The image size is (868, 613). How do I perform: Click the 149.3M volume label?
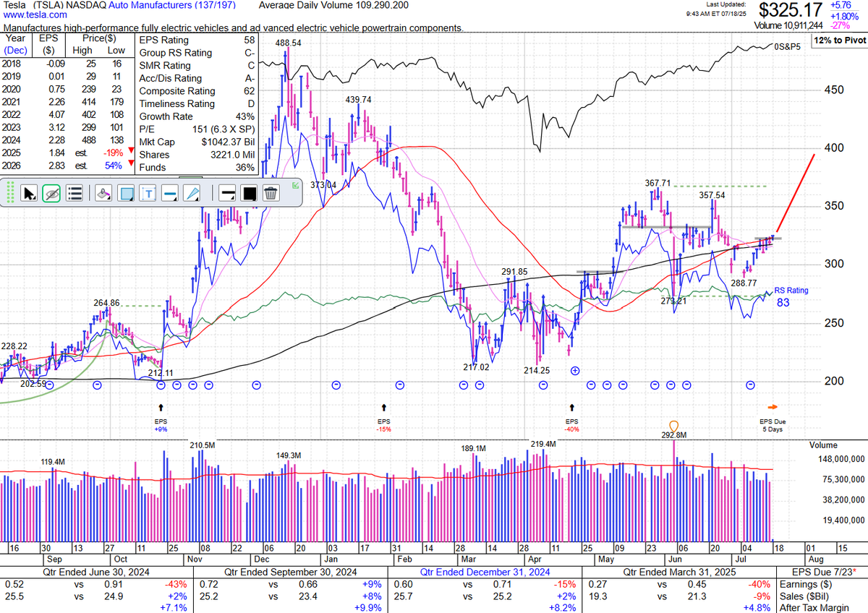[x=288, y=455]
